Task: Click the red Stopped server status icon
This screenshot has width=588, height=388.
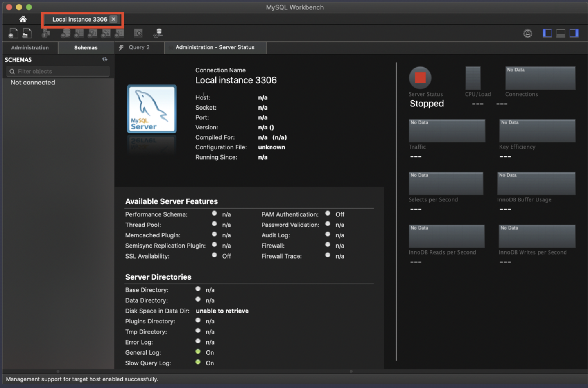Action: [x=420, y=77]
